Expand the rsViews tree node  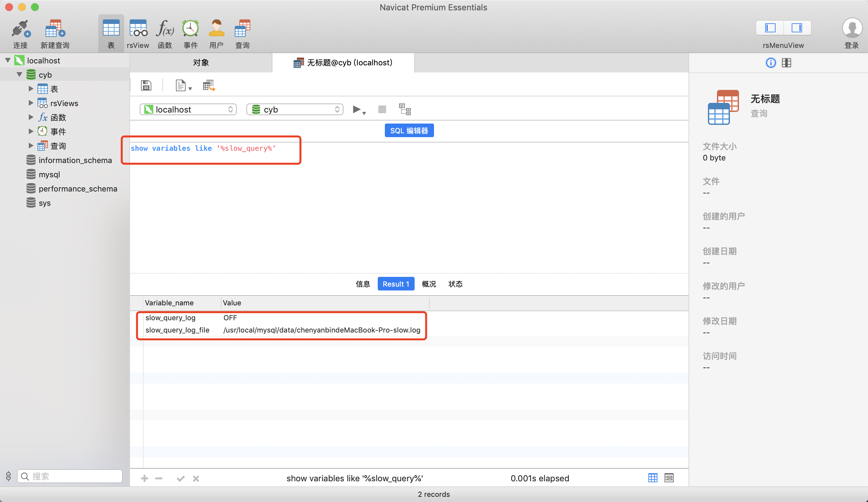pos(31,103)
